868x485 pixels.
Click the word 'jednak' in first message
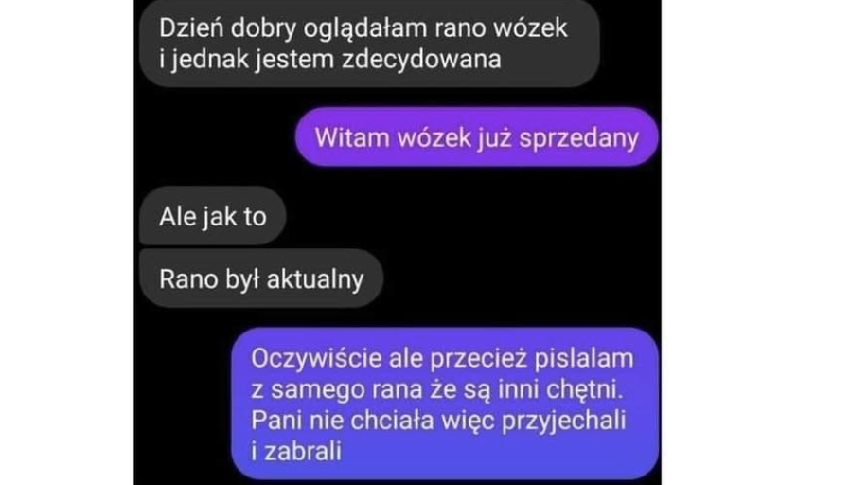tap(210, 60)
